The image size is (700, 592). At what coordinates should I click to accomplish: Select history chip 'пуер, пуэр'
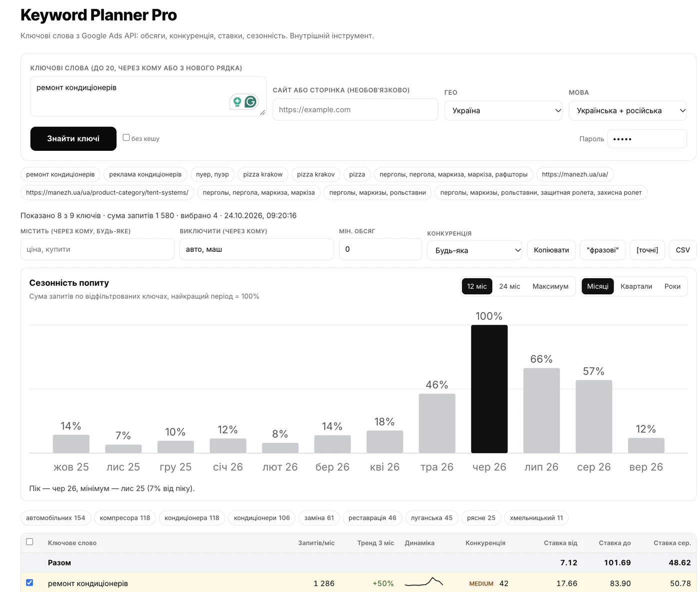click(212, 174)
